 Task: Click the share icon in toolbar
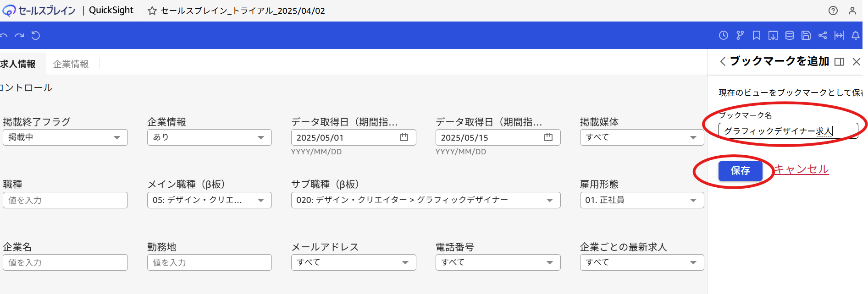tap(823, 35)
